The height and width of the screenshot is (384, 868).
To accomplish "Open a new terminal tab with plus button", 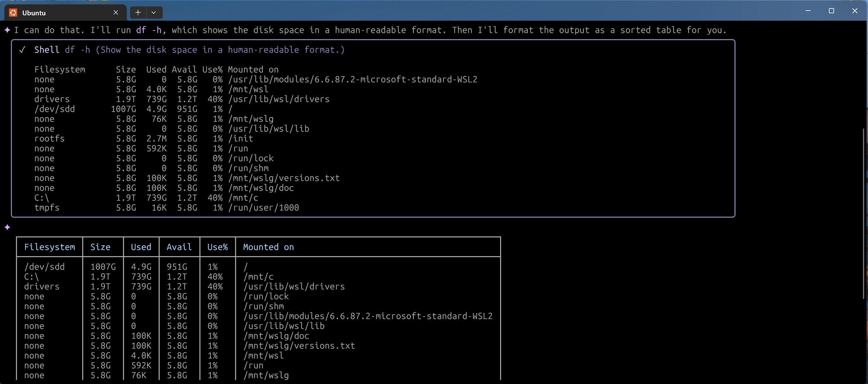I will (x=138, y=13).
